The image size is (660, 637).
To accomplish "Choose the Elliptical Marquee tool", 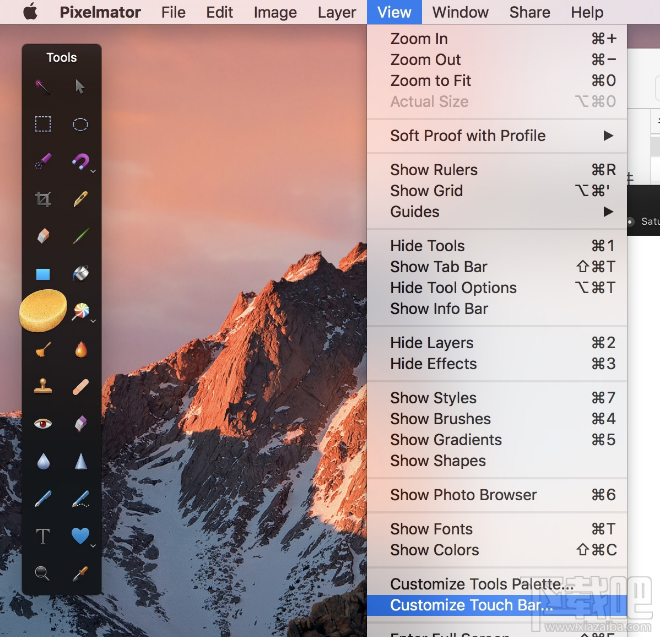I will [x=80, y=124].
